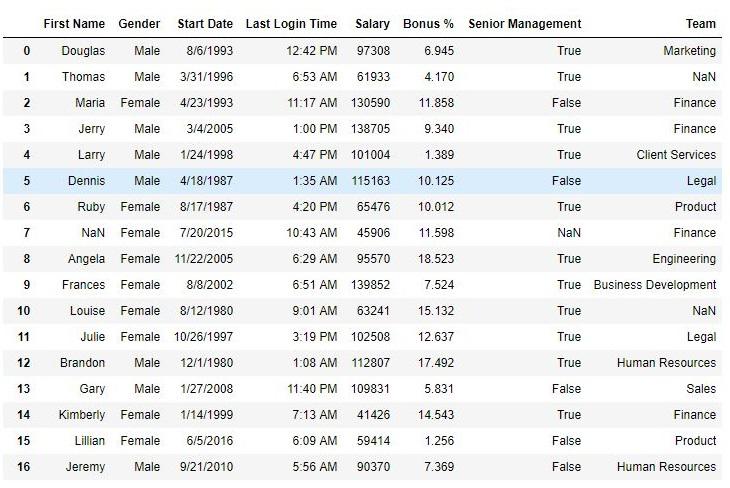Select row index 16
Viewport: 730px width, 488px height.
click(x=27, y=467)
